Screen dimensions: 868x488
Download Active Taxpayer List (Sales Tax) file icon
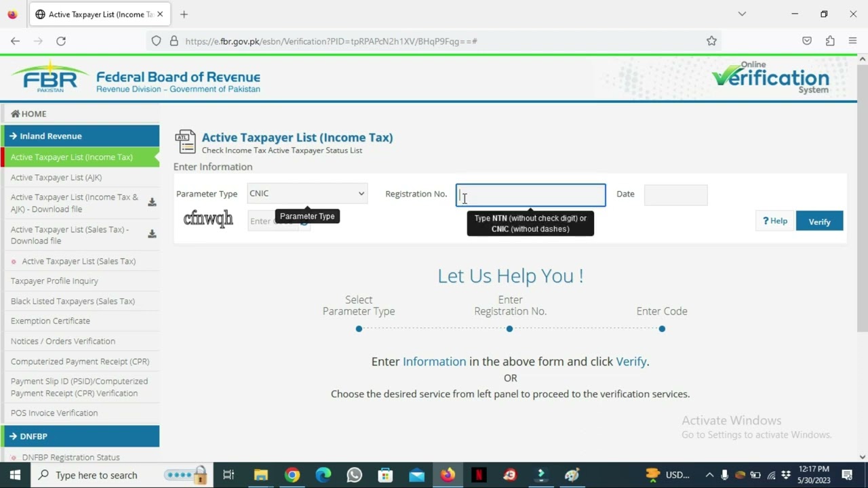pyautogui.click(x=152, y=234)
